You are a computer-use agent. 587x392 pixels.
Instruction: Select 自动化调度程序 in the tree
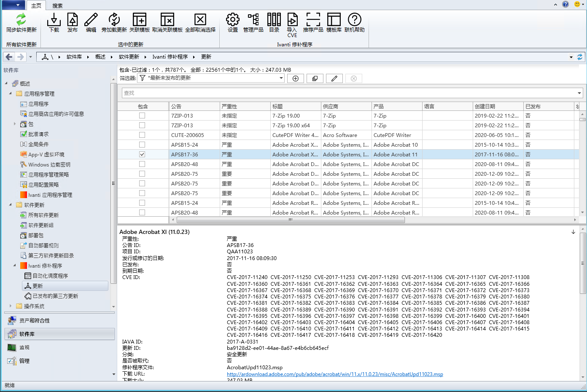click(50, 276)
